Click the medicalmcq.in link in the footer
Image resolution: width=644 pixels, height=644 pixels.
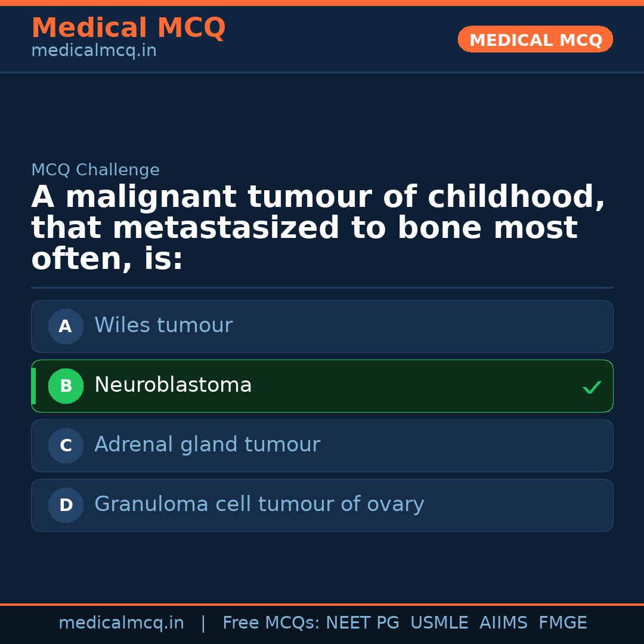click(122, 622)
